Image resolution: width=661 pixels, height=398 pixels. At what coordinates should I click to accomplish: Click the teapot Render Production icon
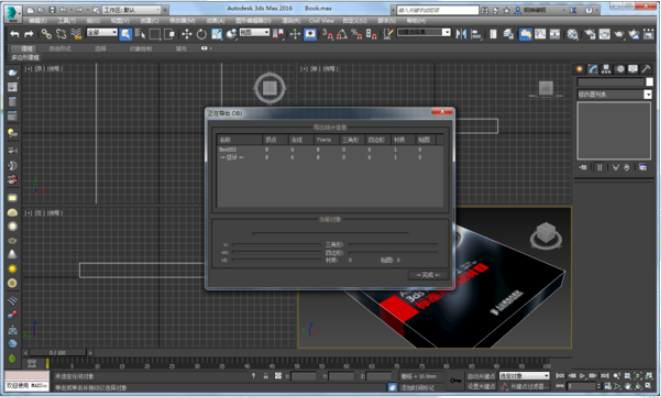(619, 34)
